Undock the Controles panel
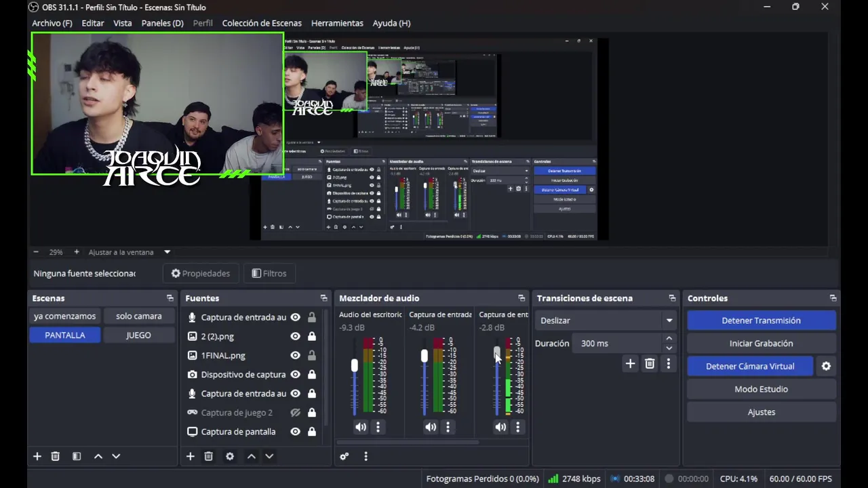This screenshot has height=488, width=868. 833,298
